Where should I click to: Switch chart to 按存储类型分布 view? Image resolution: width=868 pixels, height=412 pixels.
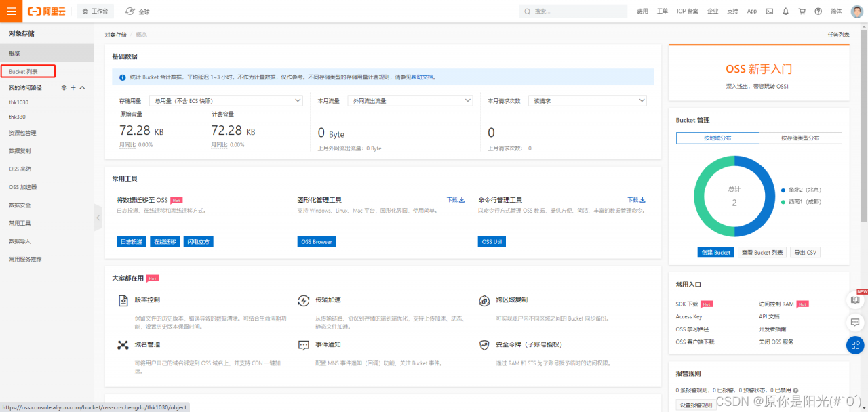(800, 138)
